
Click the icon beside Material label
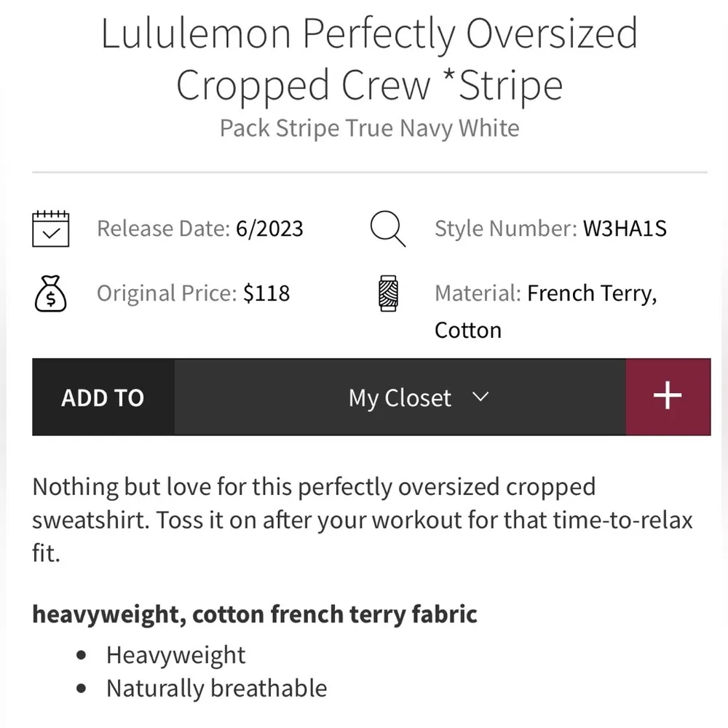pos(387,293)
